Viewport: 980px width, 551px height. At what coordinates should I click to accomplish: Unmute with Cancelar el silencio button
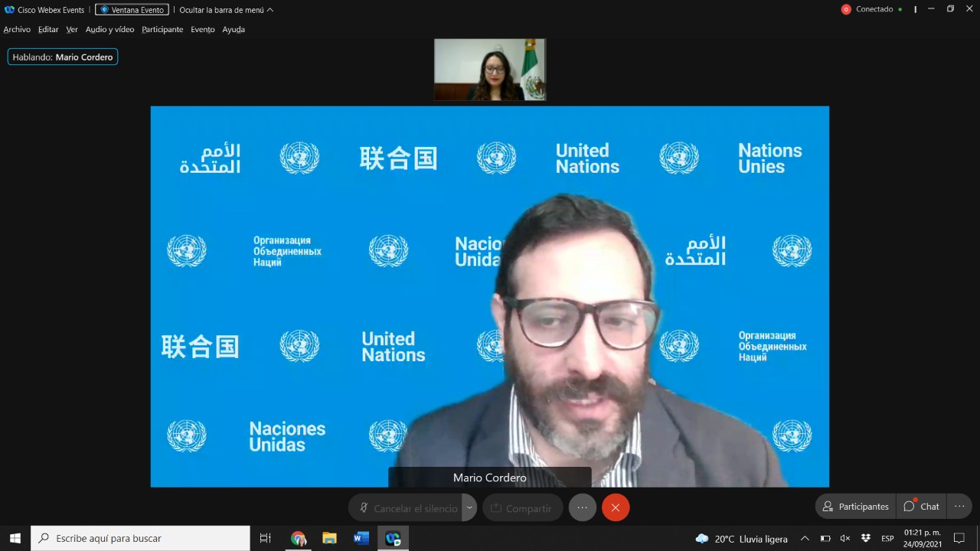coord(406,507)
